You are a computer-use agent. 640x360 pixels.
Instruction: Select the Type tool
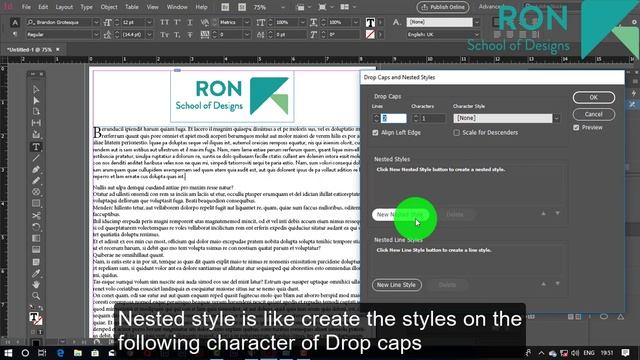tap(36, 147)
